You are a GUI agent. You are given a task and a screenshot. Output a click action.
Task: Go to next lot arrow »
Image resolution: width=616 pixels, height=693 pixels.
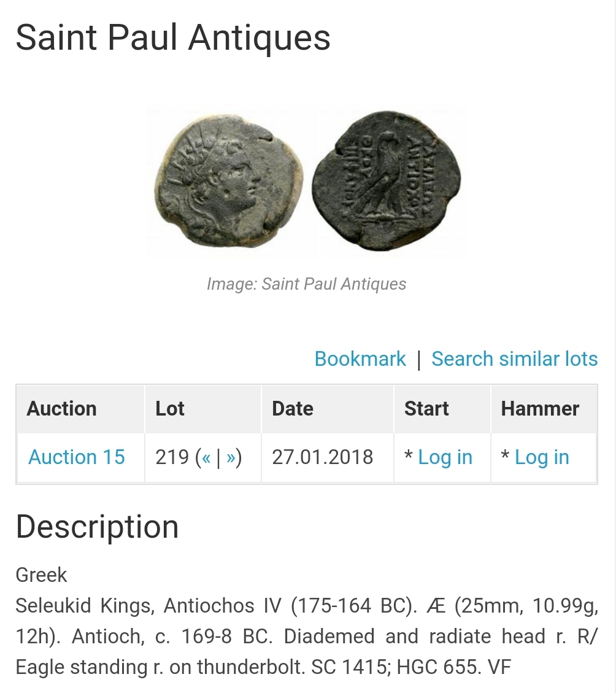pos(231,457)
